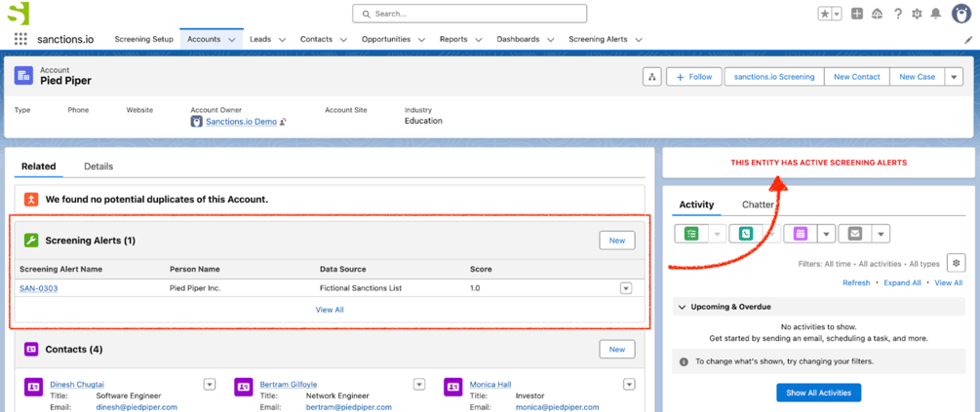Click the New Contact button
Screen dimensions: 980x412
[x=857, y=77]
